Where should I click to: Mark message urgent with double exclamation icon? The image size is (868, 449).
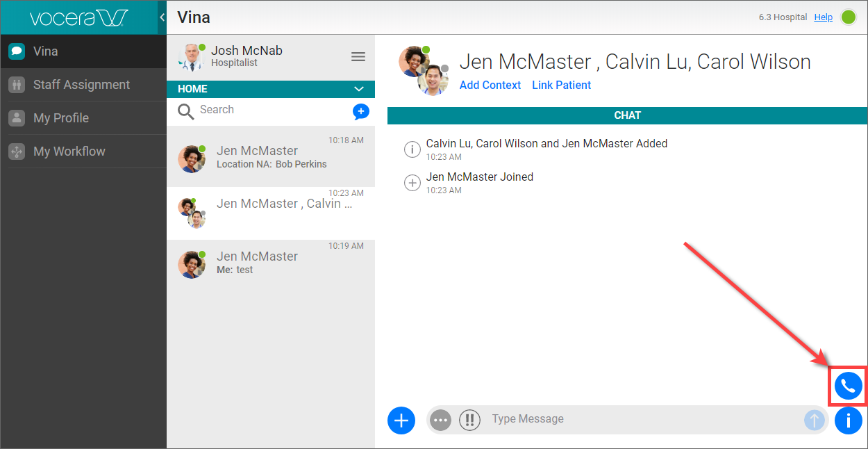(469, 420)
